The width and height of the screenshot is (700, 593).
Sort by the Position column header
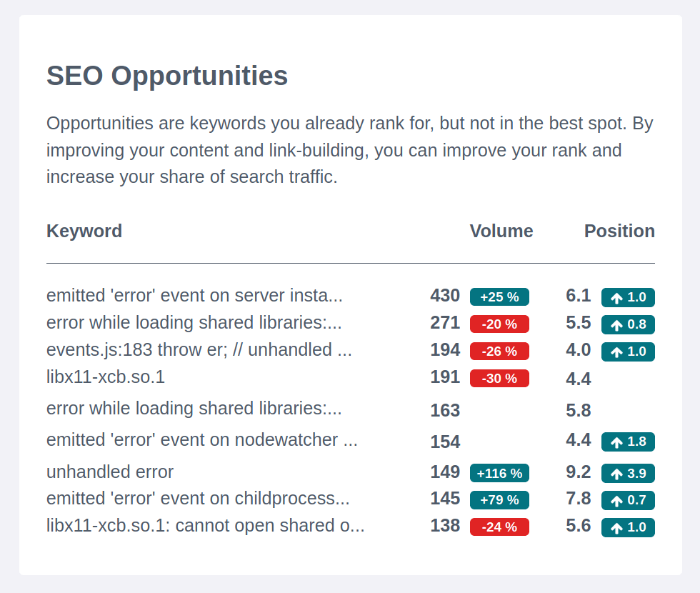pos(619,231)
